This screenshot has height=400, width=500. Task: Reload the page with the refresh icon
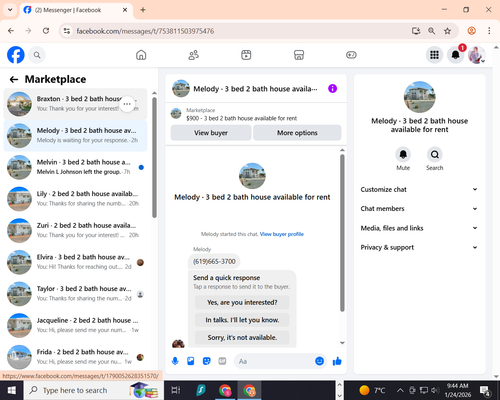[46, 31]
